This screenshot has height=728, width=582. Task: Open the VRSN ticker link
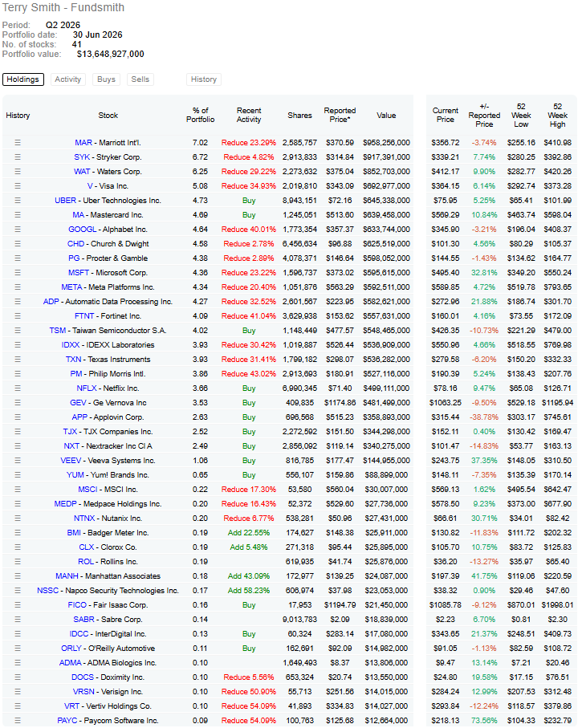point(83,691)
